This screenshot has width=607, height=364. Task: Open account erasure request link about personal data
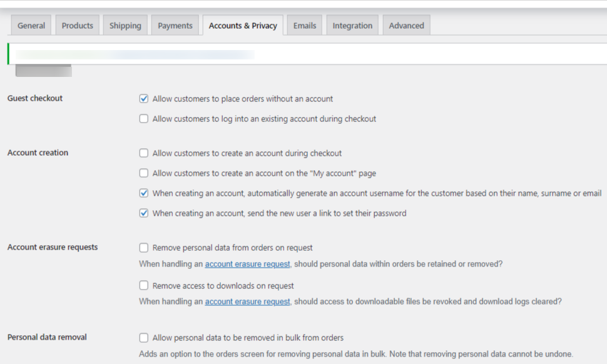point(247,264)
